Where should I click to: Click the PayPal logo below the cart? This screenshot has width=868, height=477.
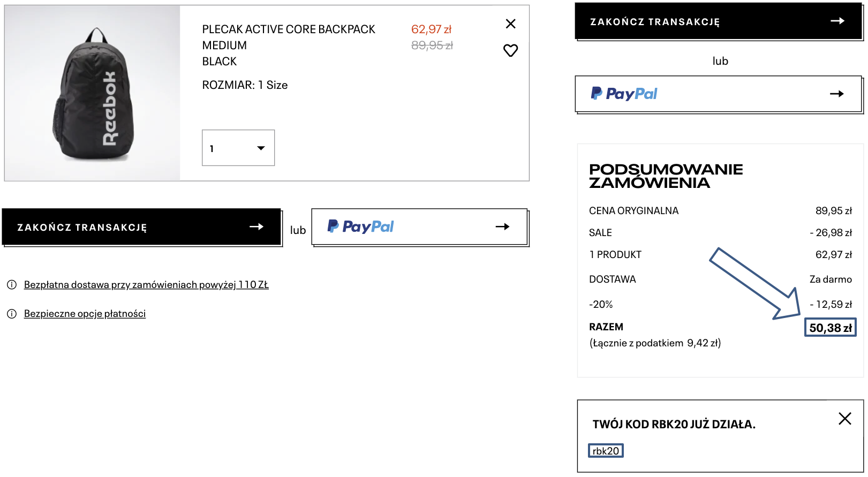point(360,227)
